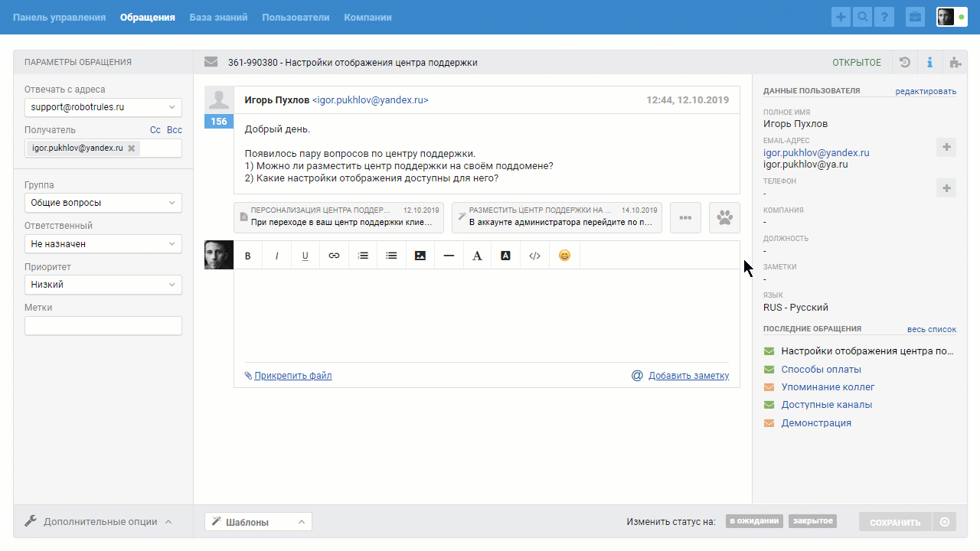Click user email igor.pukhlov@ya.ru
Screen dimensions: 980x551
tap(805, 165)
